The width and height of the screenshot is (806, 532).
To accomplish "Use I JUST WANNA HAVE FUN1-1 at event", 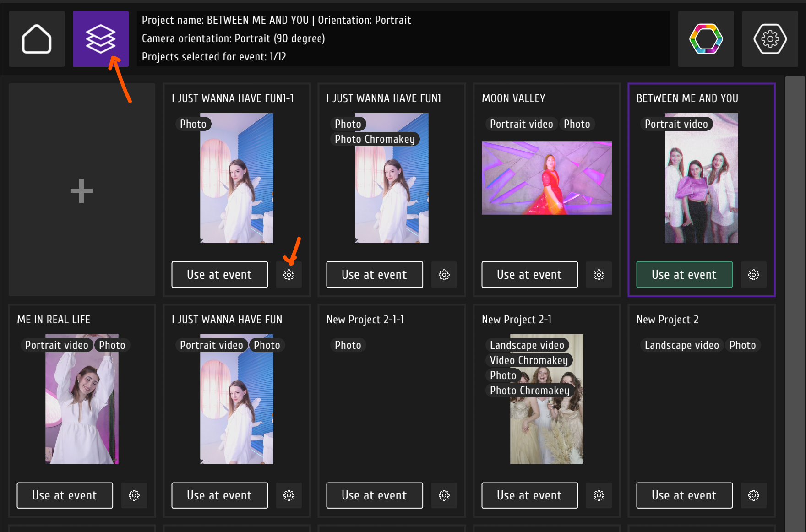I will click(x=220, y=275).
